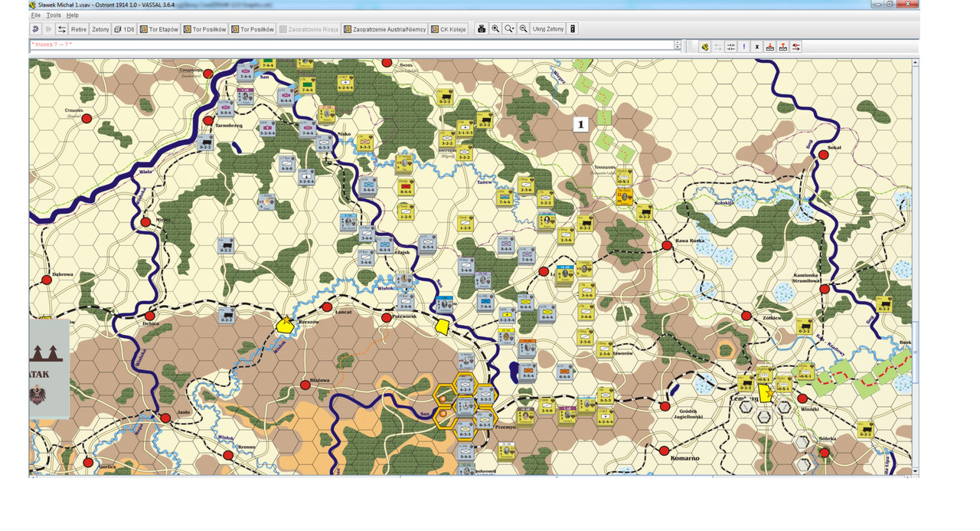Open the zoom level selection dropdown

pos(509,29)
